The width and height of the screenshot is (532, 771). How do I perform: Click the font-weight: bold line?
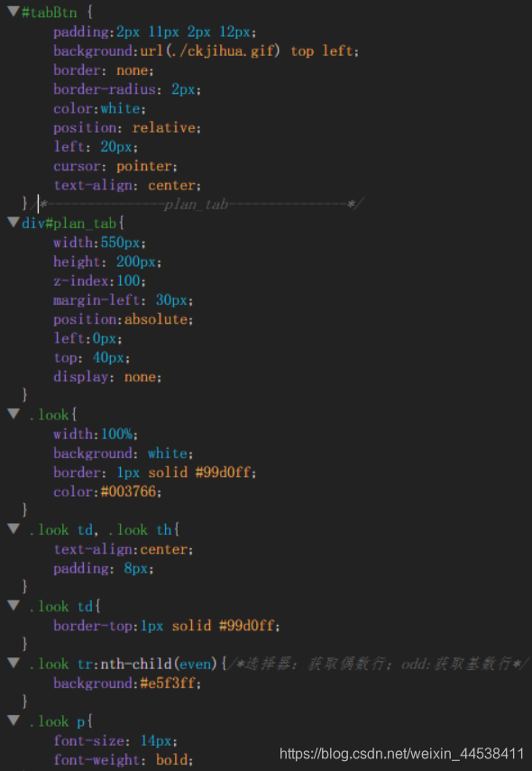point(123,759)
